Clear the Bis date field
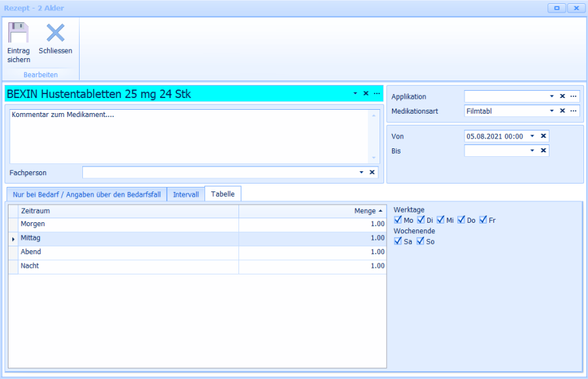Viewport: 588px width, 379px height. click(x=544, y=150)
